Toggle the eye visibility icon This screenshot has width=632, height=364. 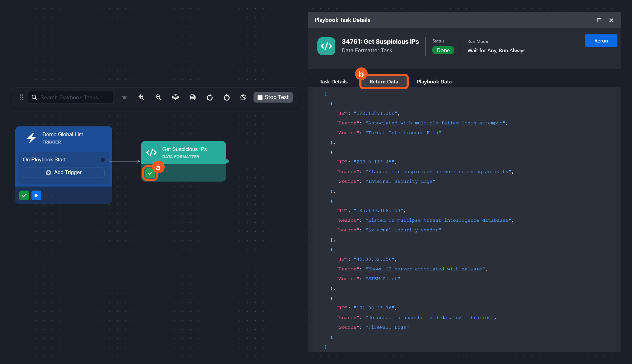pyautogui.click(x=124, y=97)
